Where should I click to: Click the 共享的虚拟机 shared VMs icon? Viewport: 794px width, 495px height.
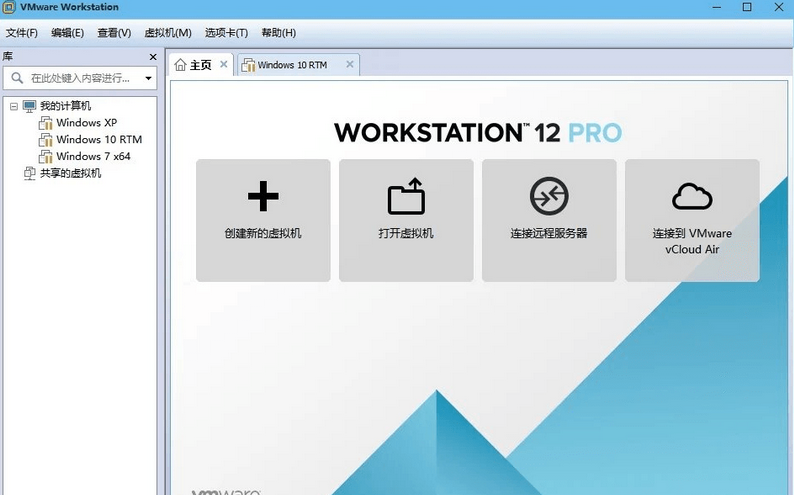(29, 173)
